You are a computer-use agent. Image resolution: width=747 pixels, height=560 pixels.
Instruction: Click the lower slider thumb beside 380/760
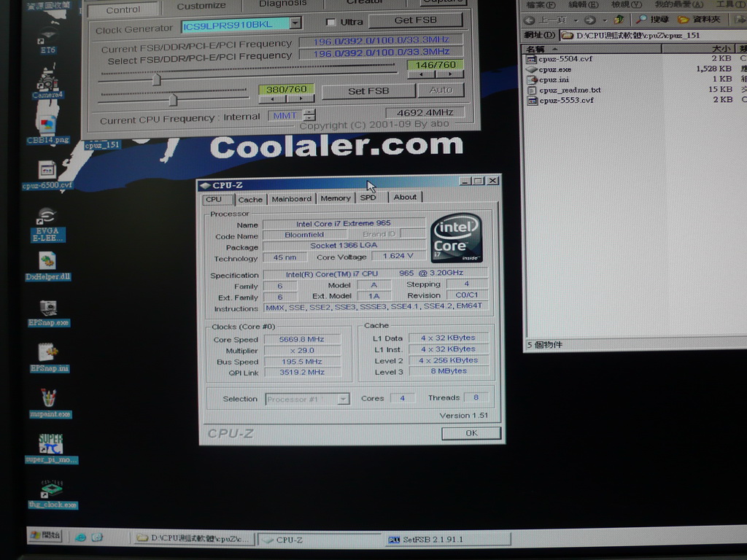[x=173, y=99]
